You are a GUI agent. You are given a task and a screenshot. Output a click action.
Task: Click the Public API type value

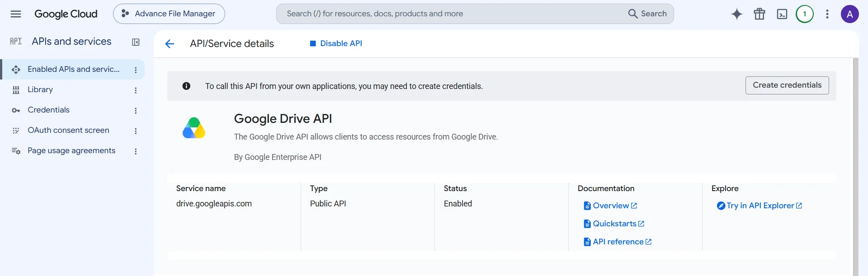[328, 204]
